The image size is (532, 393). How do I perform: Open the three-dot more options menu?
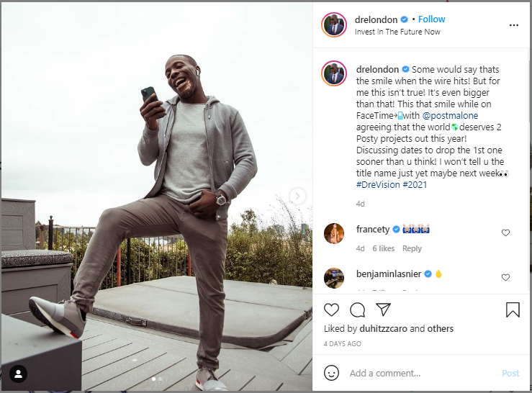pos(513,25)
